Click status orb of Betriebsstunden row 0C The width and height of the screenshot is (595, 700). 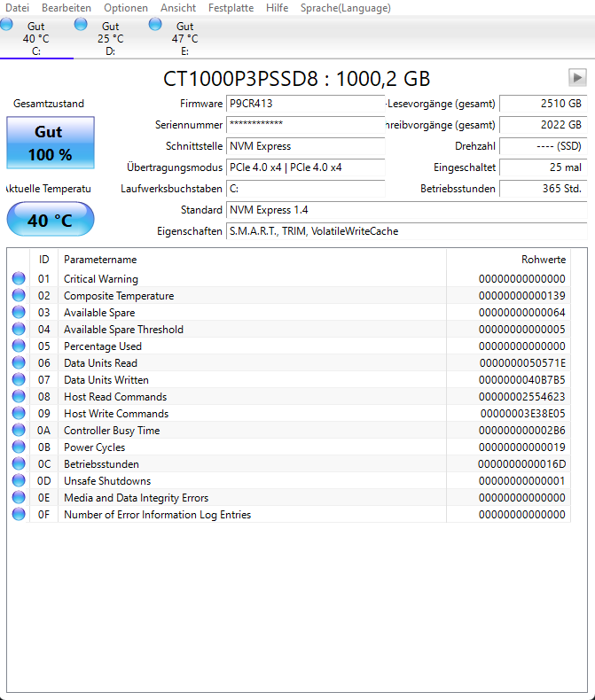[x=19, y=463]
